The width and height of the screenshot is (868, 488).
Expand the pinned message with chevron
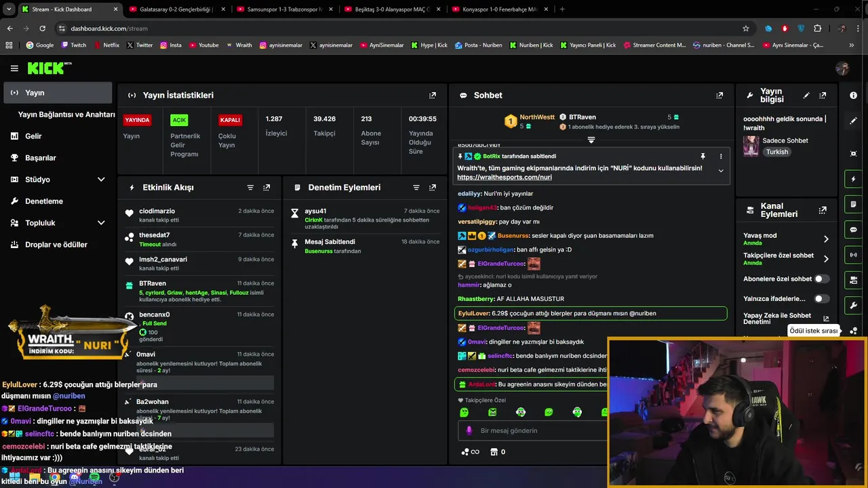[721, 171]
